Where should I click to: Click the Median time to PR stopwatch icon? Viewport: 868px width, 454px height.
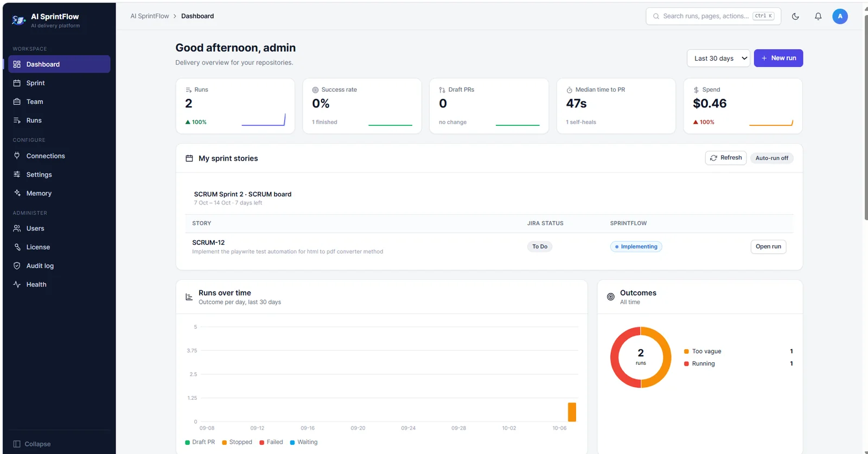point(570,90)
